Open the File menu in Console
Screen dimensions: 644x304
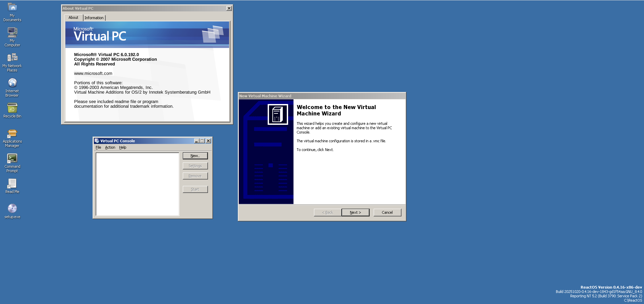click(x=98, y=147)
